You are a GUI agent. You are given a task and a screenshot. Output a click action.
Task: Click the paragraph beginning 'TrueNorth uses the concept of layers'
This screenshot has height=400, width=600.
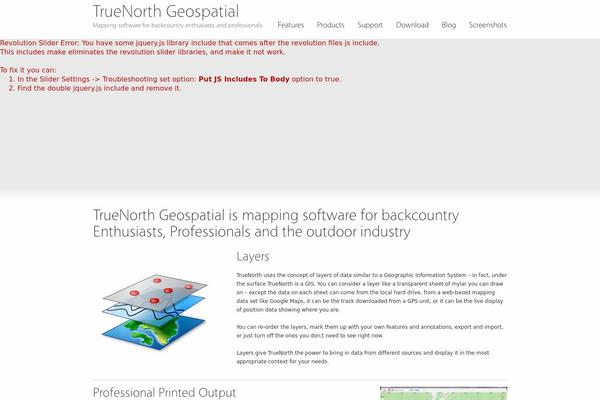(371, 292)
